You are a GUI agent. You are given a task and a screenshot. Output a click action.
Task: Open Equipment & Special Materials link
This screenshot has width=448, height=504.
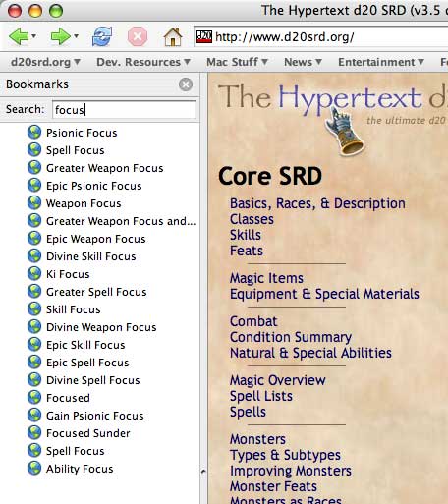click(324, 294)
